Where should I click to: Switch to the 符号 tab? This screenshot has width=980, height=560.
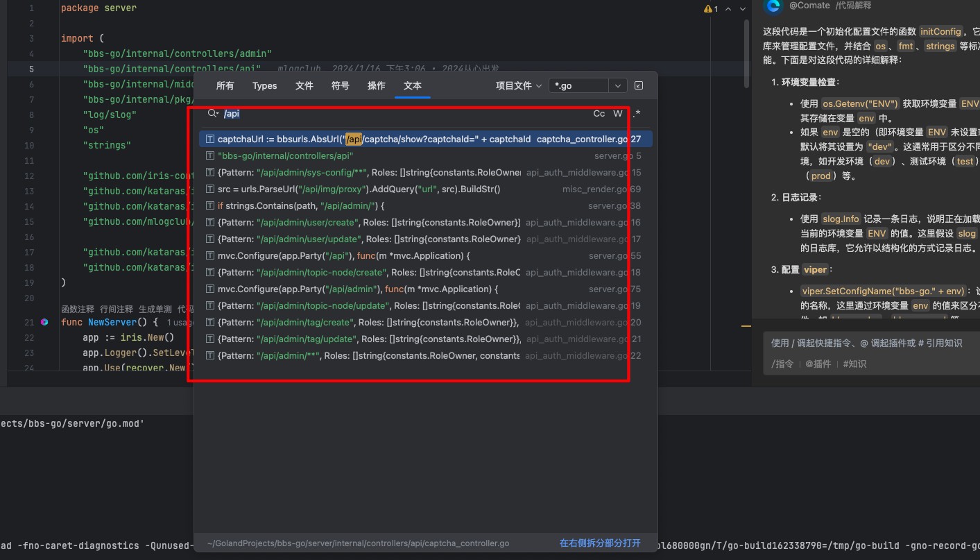[341, 85]
